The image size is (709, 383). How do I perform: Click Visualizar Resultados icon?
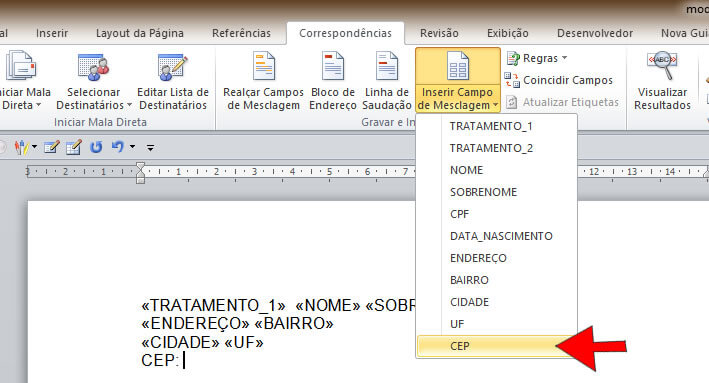[x=662, y=81]
